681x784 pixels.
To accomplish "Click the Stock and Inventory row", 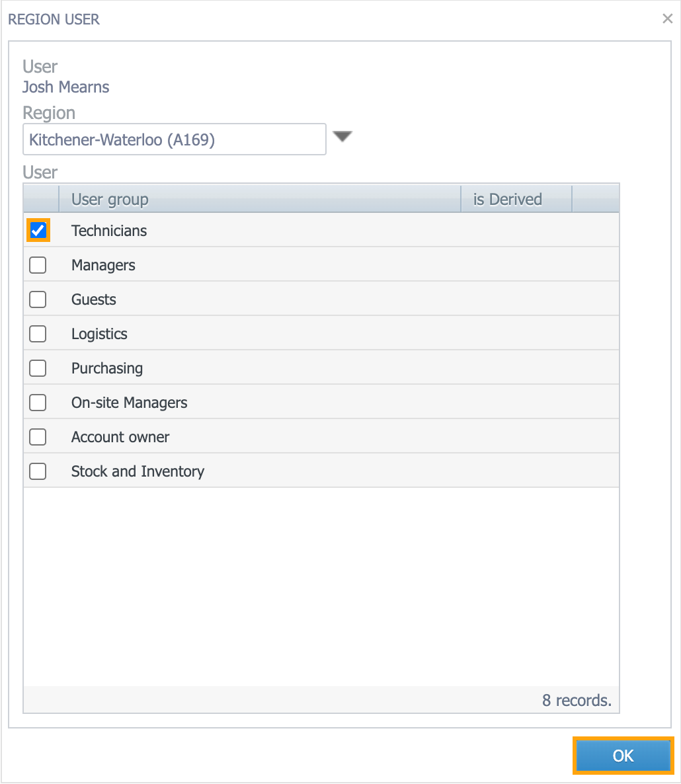I will coord(321,471).
